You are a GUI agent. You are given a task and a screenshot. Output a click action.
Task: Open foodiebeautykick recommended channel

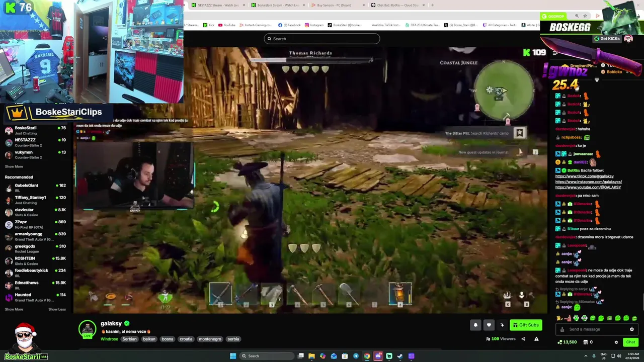coord(35,273)
